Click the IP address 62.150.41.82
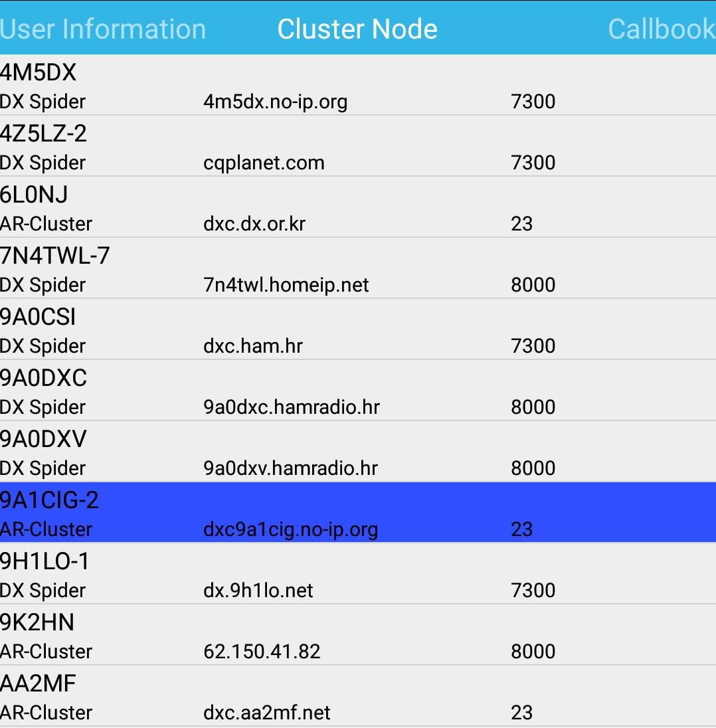This screenshot has height=728, width=716. 262,651
